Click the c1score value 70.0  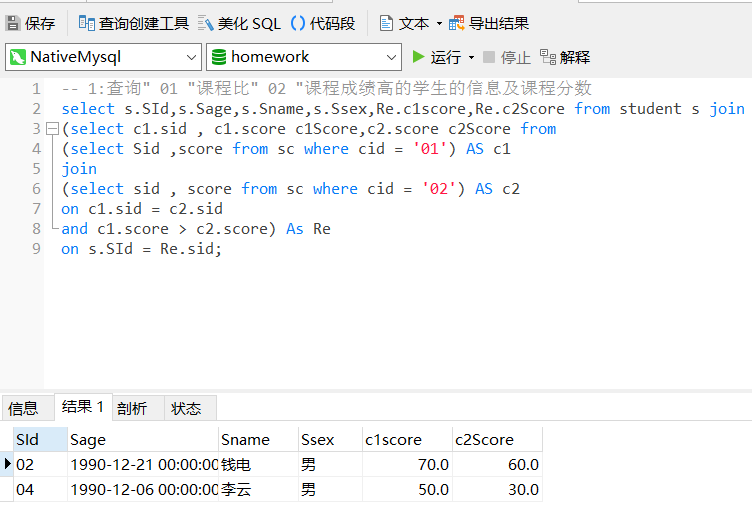(x=407, y=464)
